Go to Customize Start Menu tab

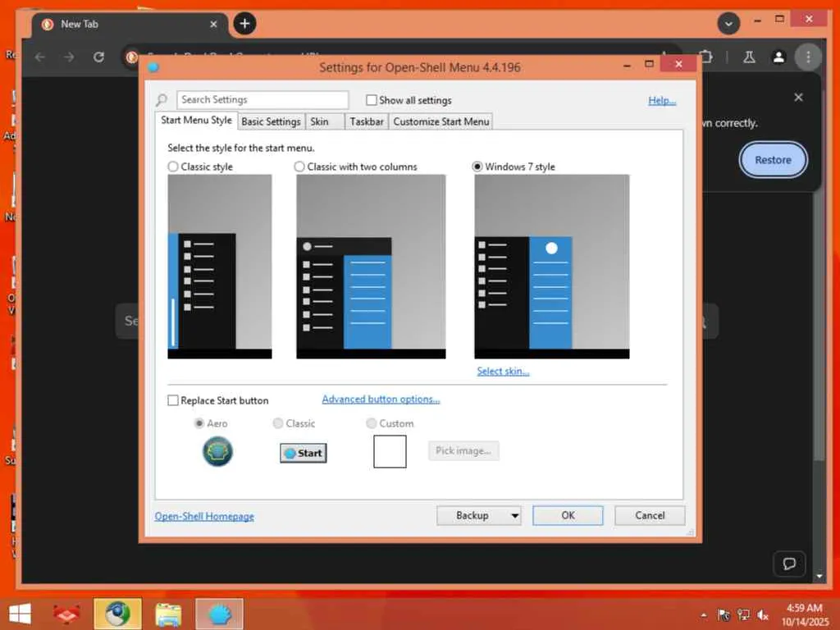[441, 121]
